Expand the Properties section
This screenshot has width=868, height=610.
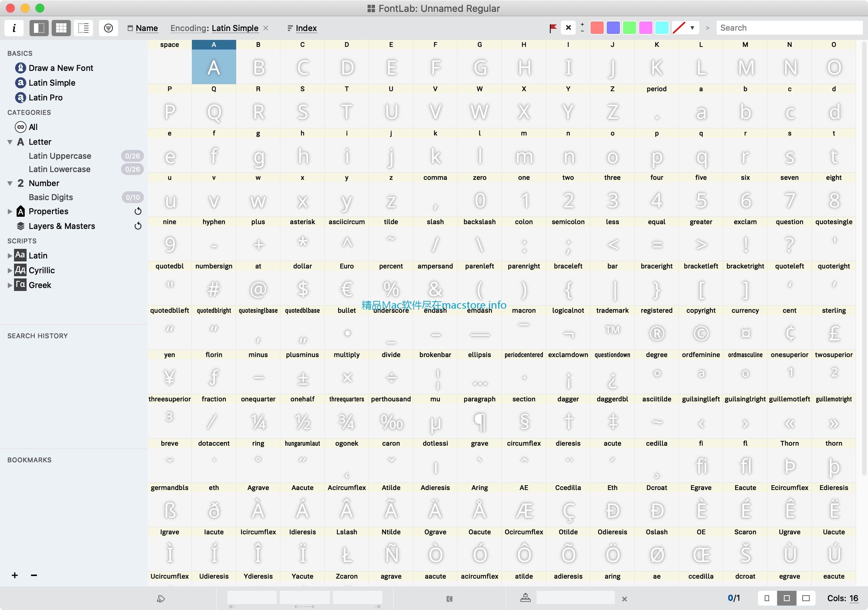pyautogui.click(x=10, y=212)
